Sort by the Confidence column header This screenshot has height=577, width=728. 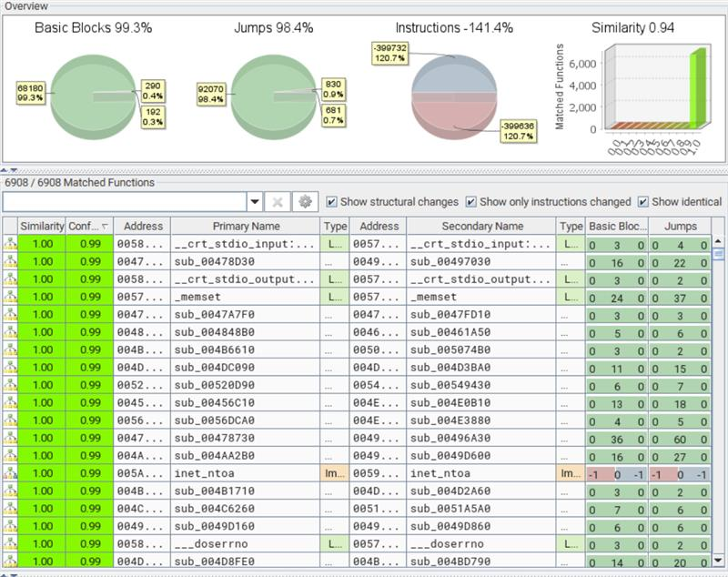pyautogui.click(x=90, y=226)
